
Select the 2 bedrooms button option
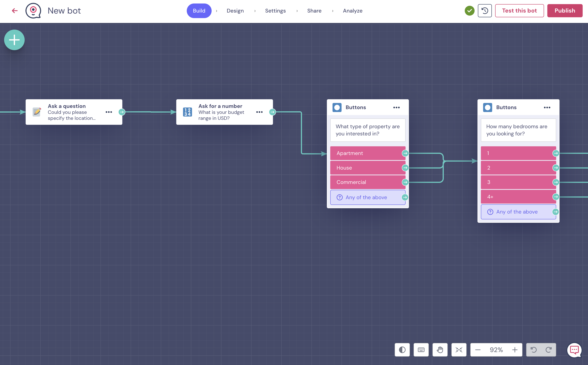518,168
